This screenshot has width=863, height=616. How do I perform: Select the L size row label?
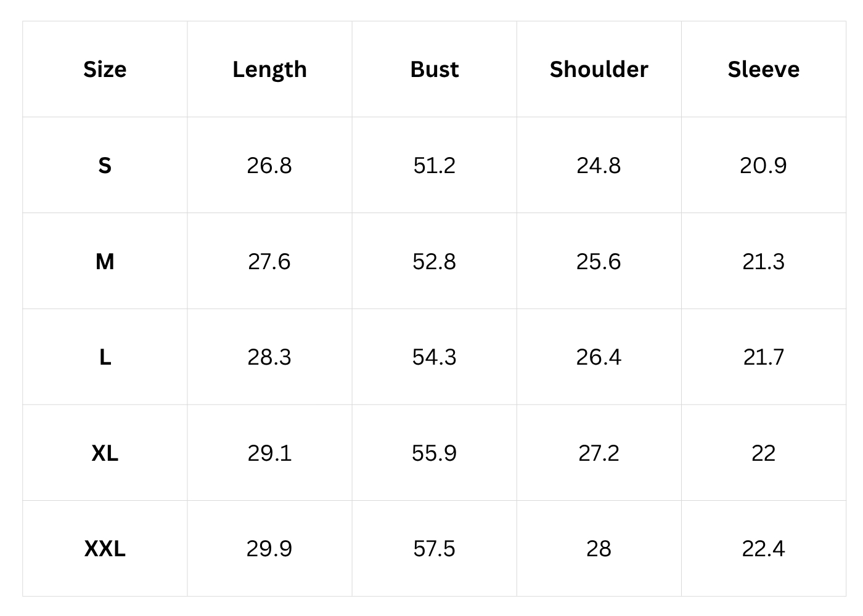coord(105,357)
